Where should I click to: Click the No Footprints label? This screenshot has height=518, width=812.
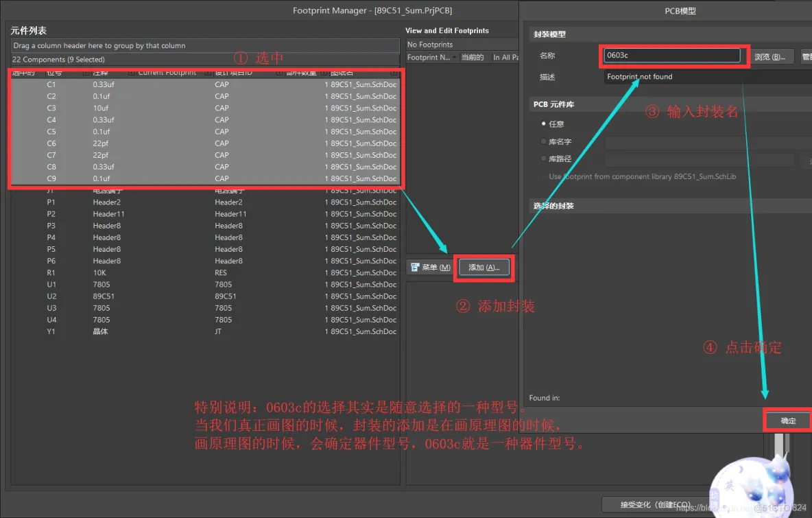point(430,45)
